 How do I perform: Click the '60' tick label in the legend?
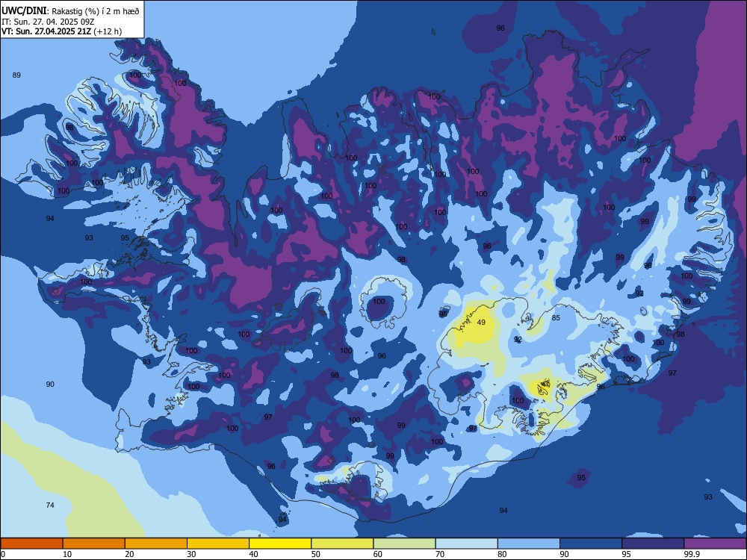378,554
